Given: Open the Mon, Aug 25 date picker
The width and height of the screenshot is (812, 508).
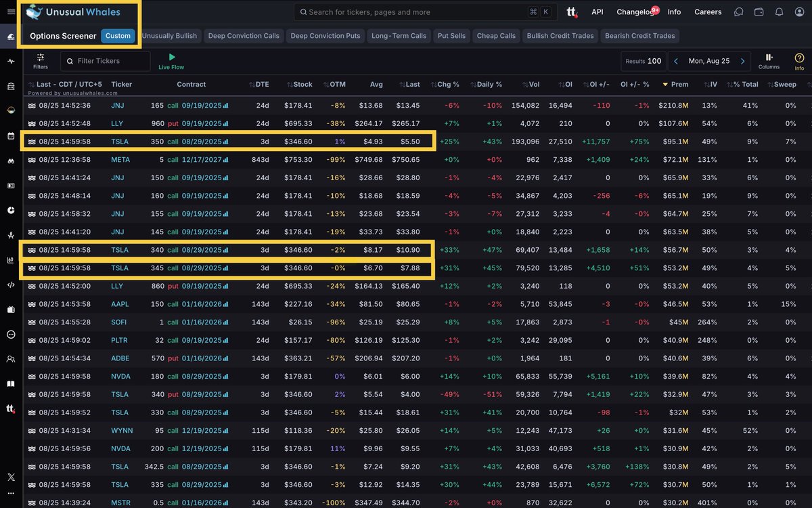Looking at the screenshot, I should [x=709, y=61].
